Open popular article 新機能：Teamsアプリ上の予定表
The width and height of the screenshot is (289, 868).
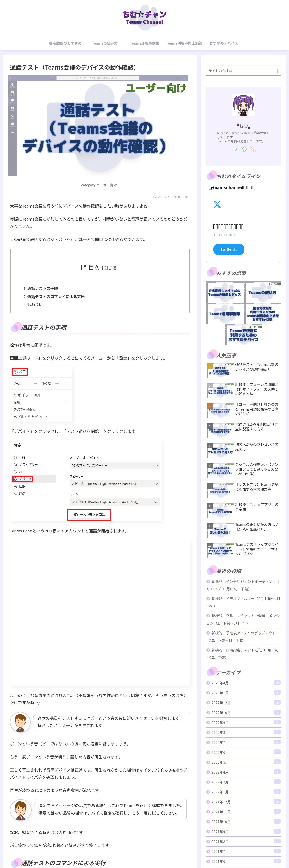244,510
